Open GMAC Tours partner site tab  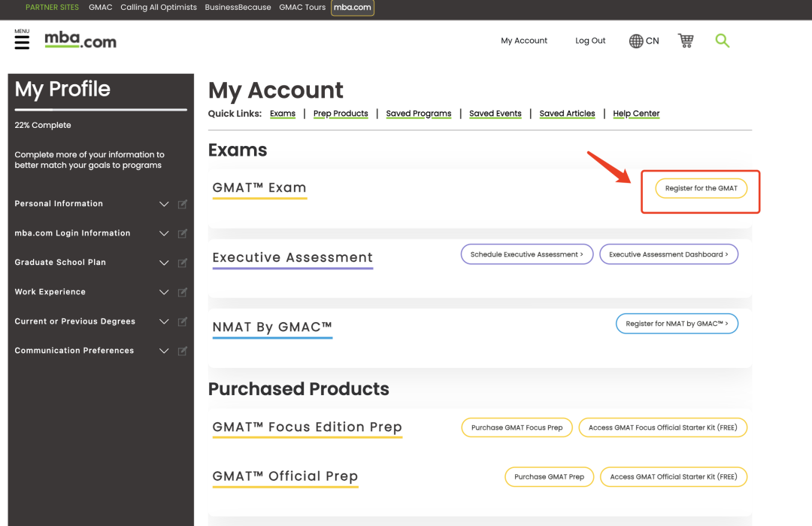[302, 8]
